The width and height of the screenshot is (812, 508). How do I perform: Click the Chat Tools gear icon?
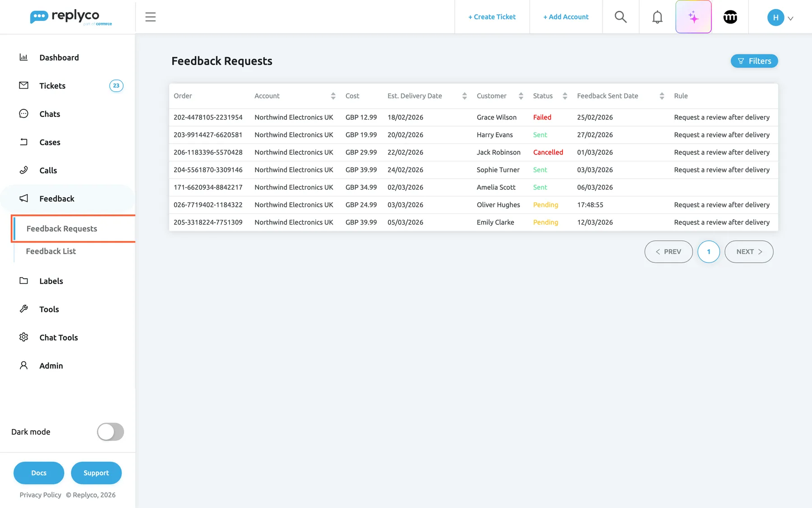[23, 337]
